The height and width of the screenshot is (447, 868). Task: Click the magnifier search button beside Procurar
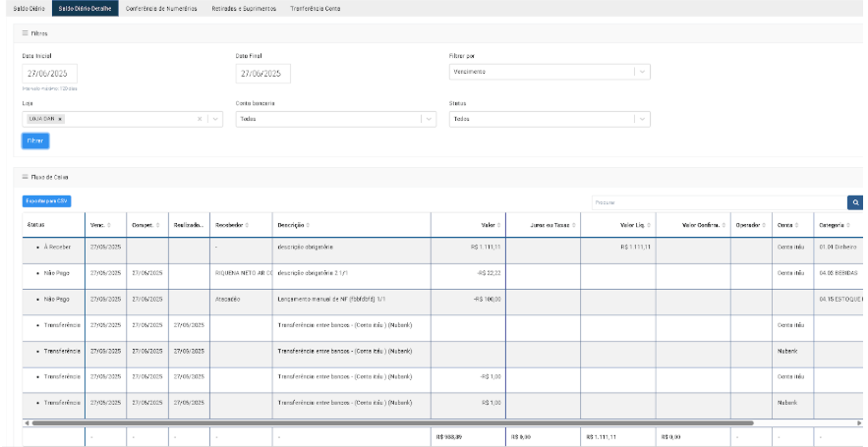[855, 203]
